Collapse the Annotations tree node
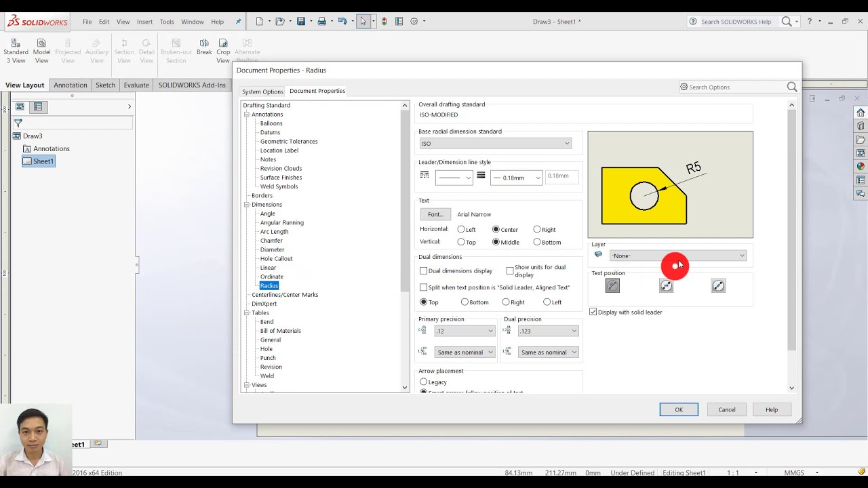 247,115
